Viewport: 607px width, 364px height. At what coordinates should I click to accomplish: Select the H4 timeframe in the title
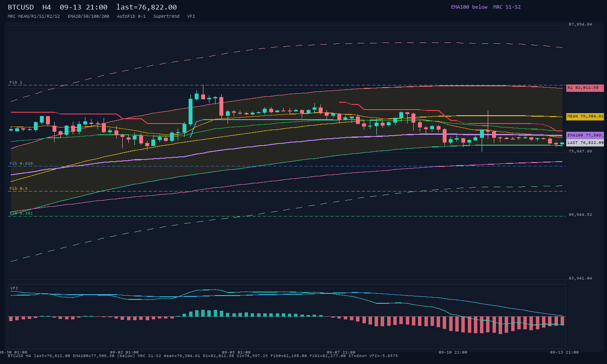click(47, 7)
